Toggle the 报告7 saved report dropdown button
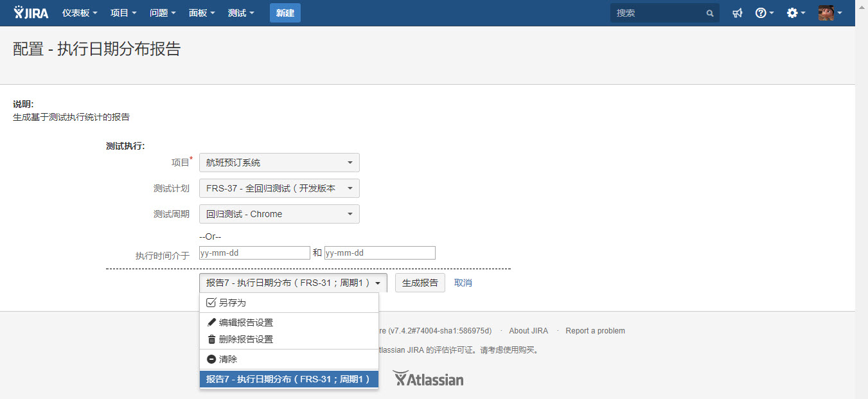This screenshot has width=868, height=399. tap(293, 283)
